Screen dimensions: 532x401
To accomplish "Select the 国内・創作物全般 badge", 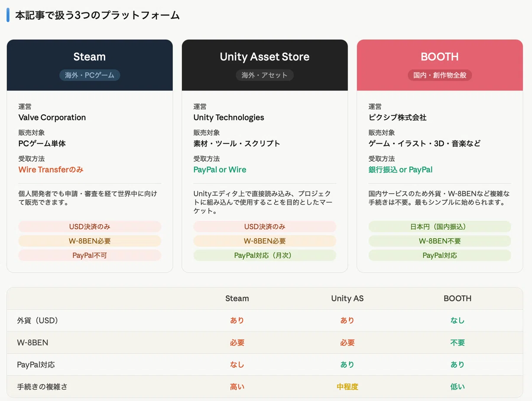I will (x=440, y=75).
